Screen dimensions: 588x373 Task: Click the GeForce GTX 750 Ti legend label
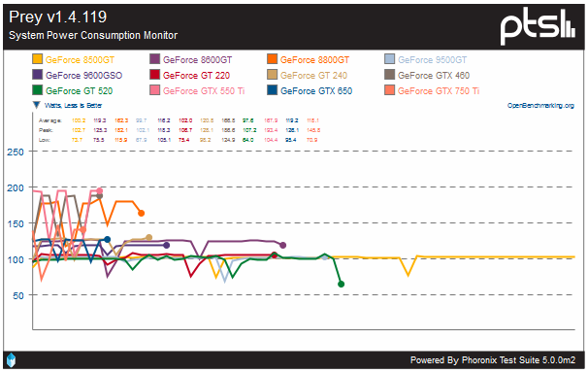(x=439, y=90)
